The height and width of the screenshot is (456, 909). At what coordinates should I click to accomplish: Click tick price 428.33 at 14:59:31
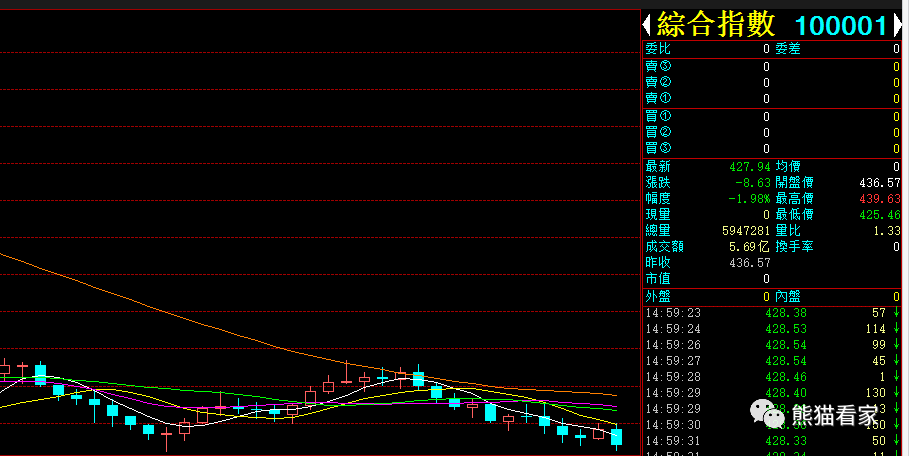786,441
